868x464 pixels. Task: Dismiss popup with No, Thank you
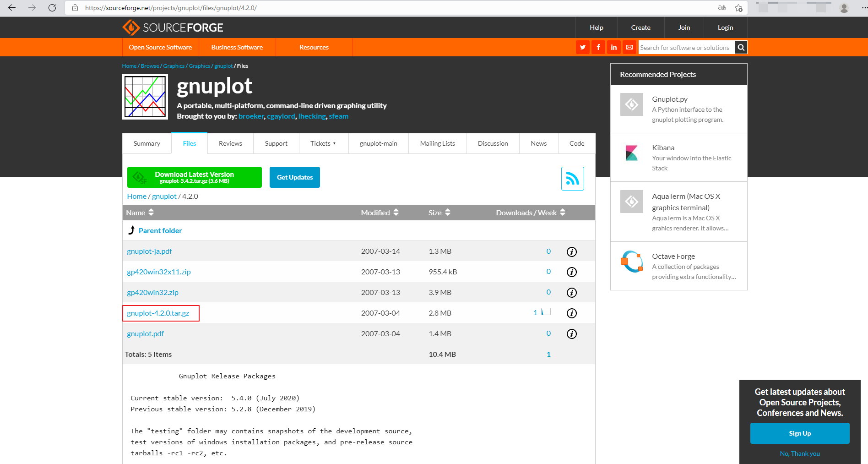pos(800,453)
